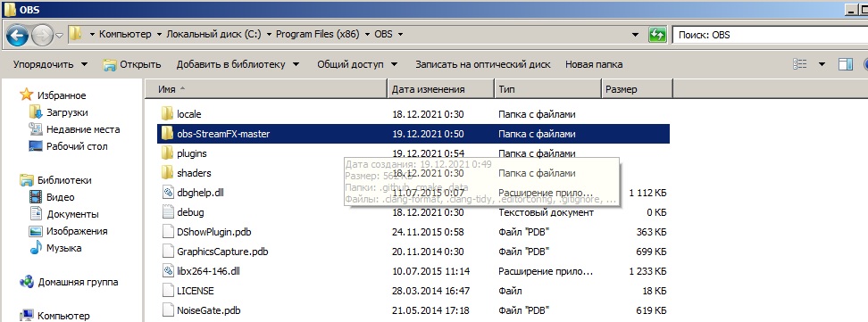Expand dropdown arrow after OBS breadcrumb
This screenshot has height=322, width=868.
(x=400, y=34)
